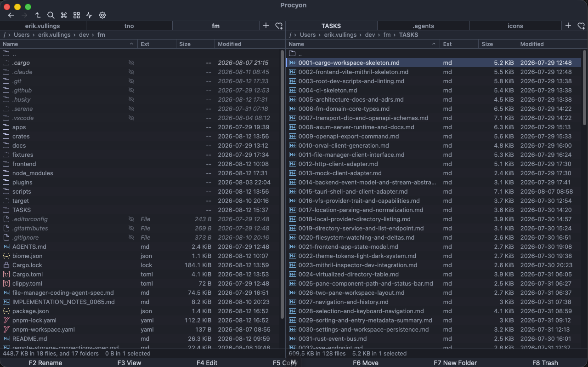Go back with the left arrow toolbar icon
Image resolution: width=588 pixels, height=367 pixels.
click(x=11, y=15)
